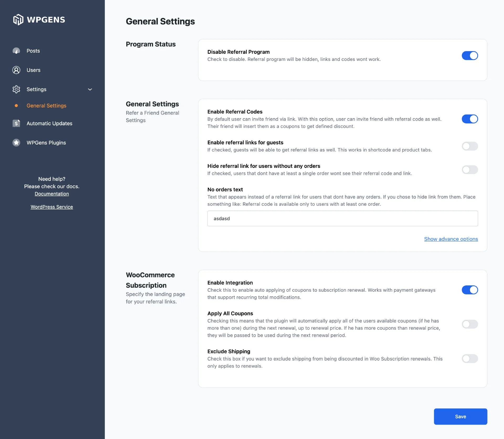Click the Settings gear icon
The height and width of the screenshot is (439, 504).
coord(16,89)
